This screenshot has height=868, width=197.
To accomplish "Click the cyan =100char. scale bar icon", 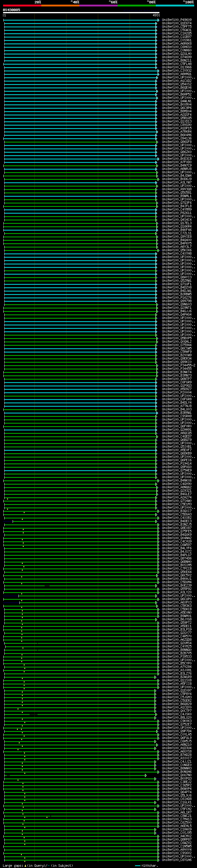I will 137,865.
